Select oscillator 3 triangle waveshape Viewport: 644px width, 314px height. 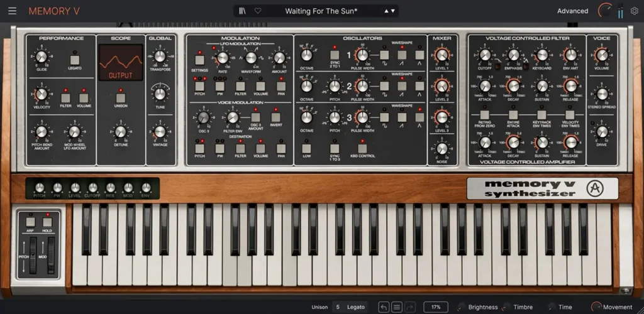tap(419, 117)
